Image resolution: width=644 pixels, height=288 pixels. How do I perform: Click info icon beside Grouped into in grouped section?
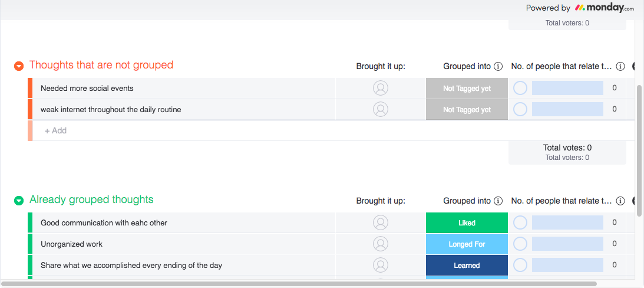click(x=498, y=201)
